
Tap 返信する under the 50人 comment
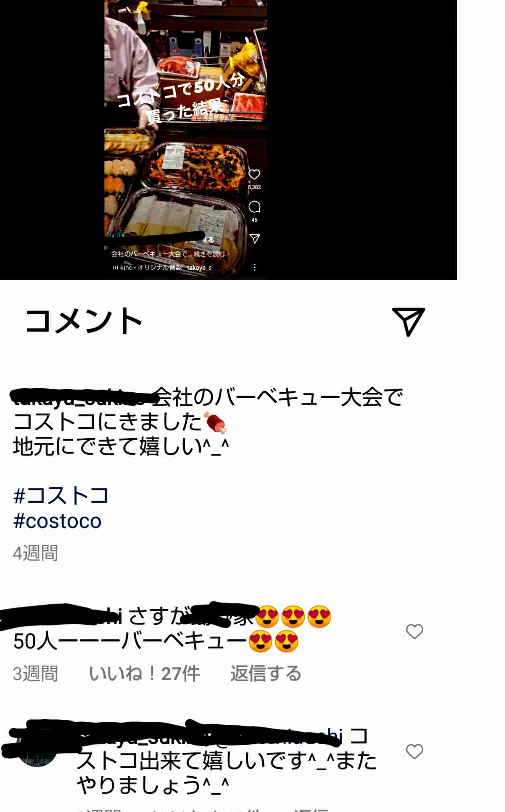(x=266, y=674)
